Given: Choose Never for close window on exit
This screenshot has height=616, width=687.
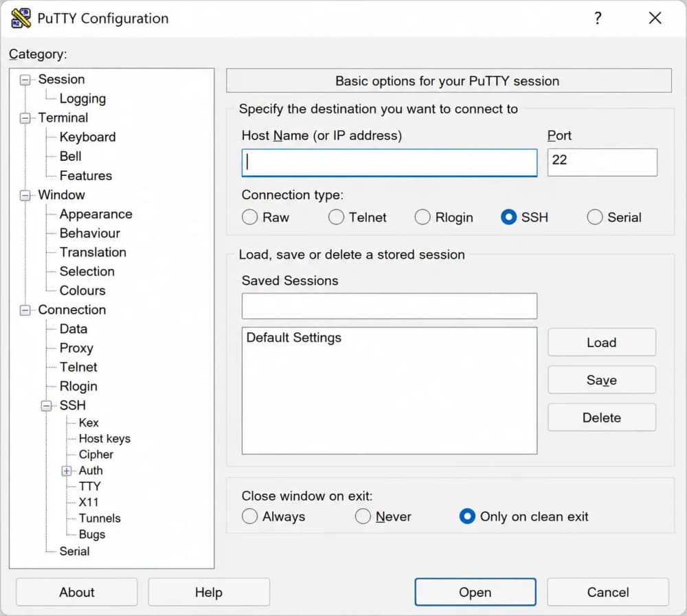Looking at the screenshot, I should (363, 516).
